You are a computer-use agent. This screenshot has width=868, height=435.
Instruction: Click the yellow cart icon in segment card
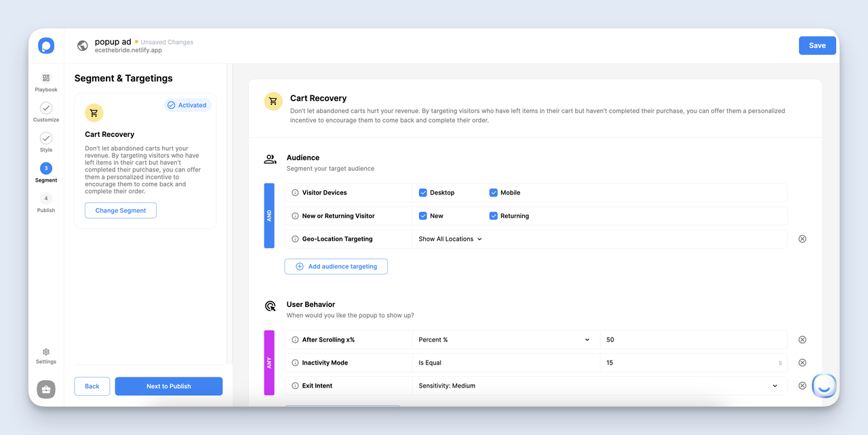tap(94, 113)
